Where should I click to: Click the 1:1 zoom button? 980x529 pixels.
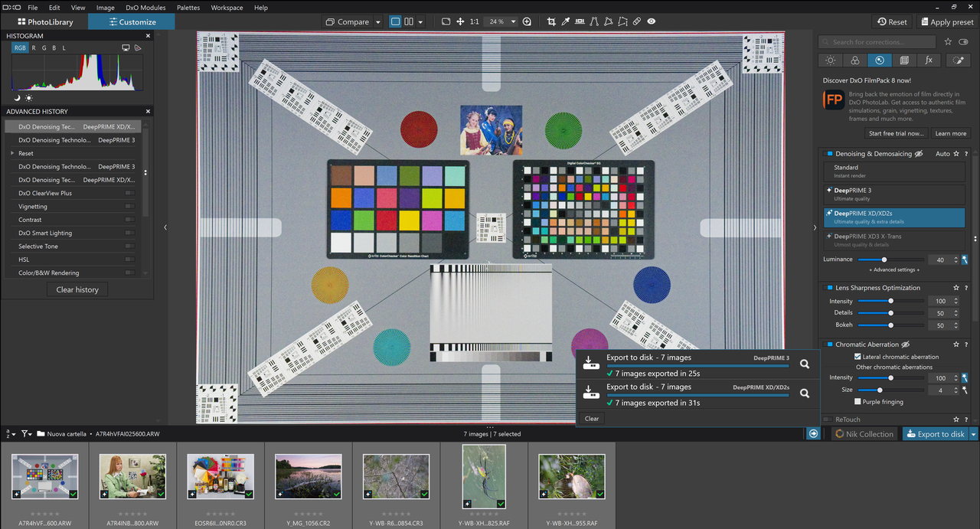475,21
